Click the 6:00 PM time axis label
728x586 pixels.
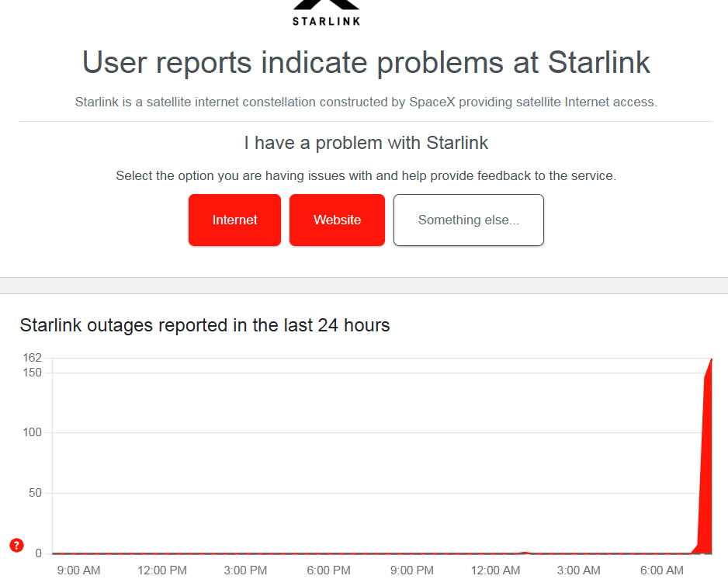[328, 570]
